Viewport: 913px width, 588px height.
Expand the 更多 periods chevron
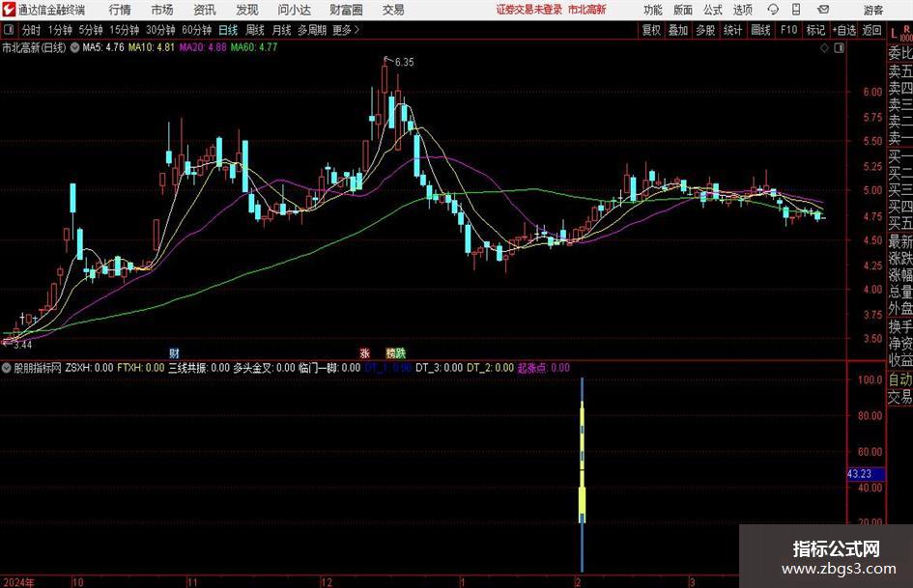357,30
